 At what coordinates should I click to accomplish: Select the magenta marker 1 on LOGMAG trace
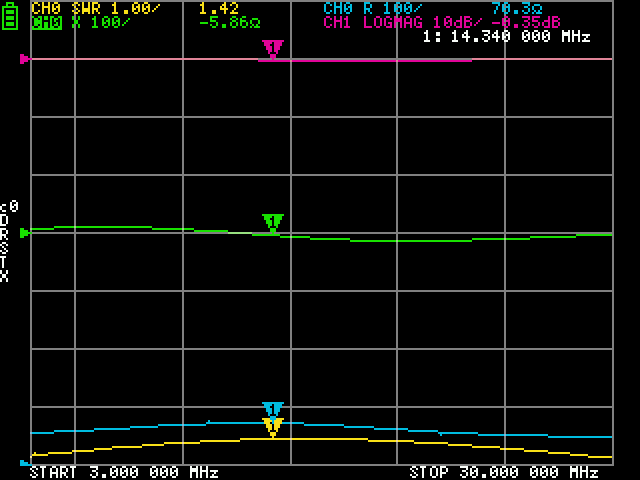(272, 49)
